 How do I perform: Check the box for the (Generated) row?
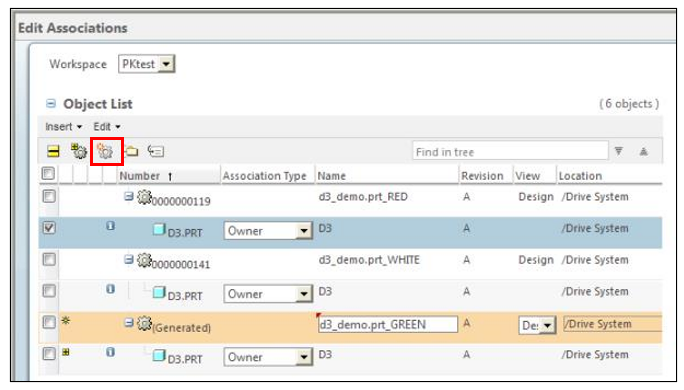coord(49,323)
